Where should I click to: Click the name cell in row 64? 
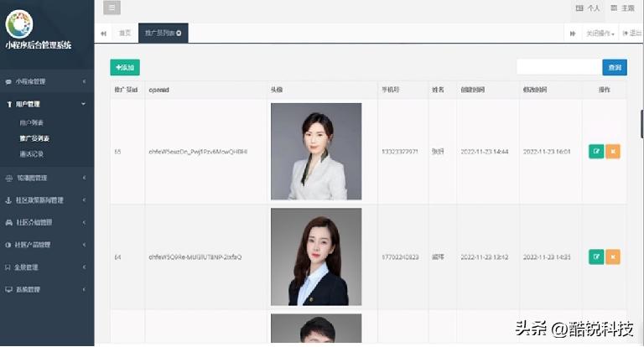[x=438, y=257]
